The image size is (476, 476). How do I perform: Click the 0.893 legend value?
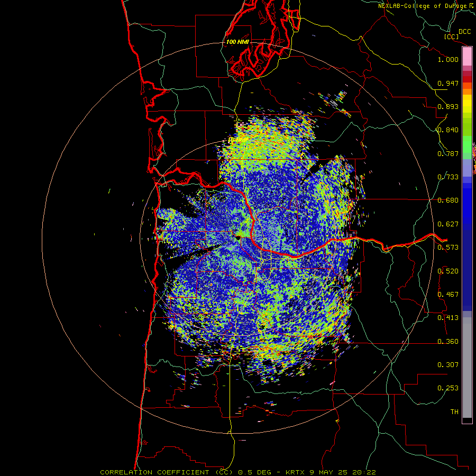point(448,106)
